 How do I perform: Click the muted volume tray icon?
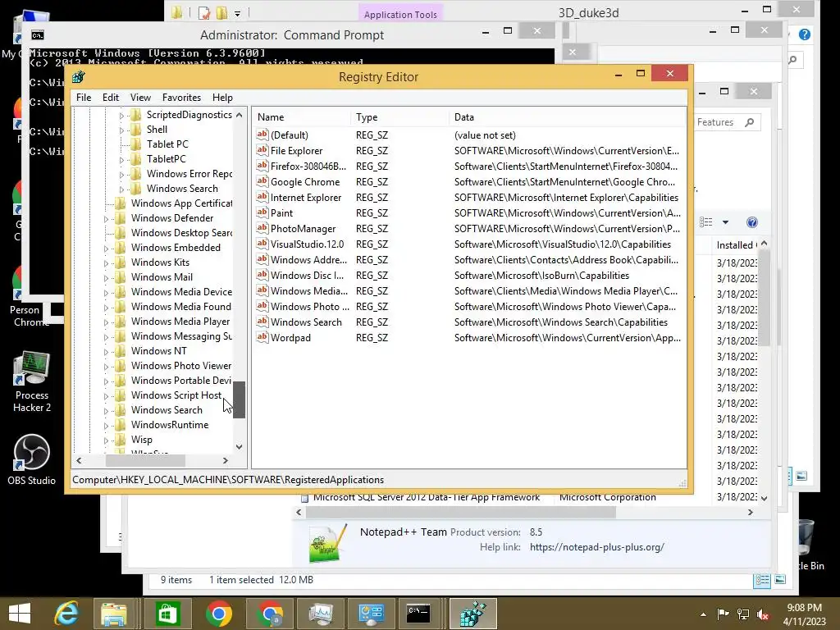[x=763, y=614]
